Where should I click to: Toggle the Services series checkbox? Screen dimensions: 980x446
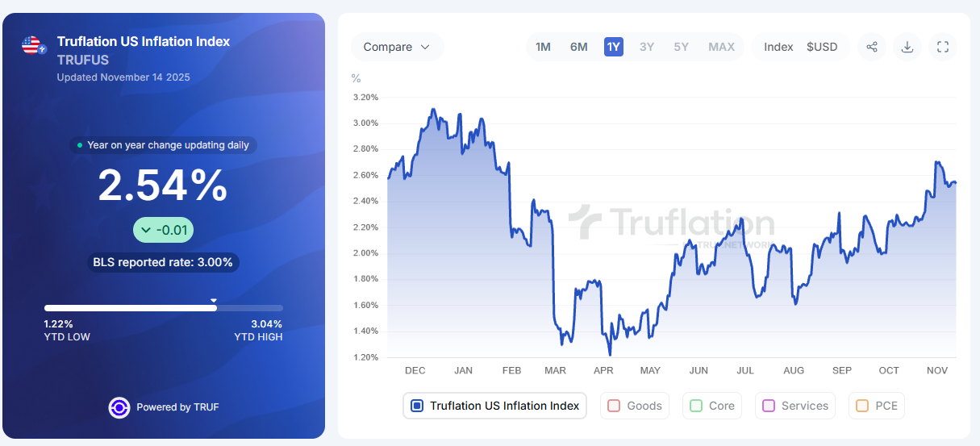point(769,406)
